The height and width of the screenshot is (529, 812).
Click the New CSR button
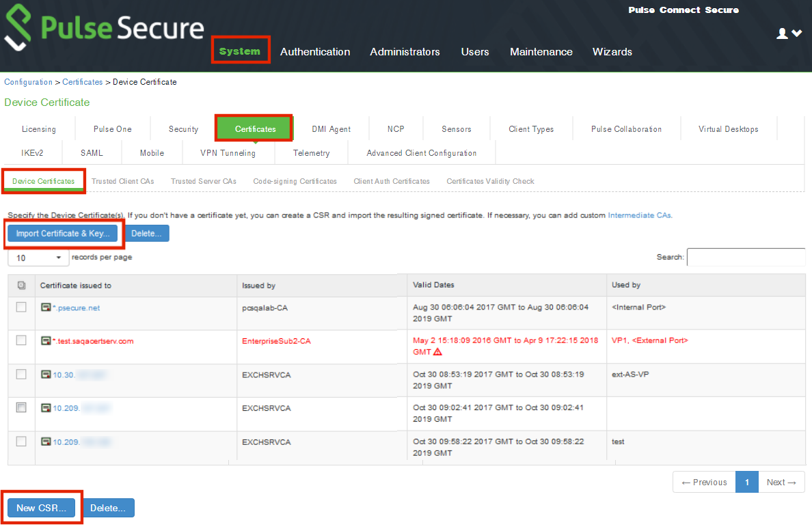coord(42,508)
